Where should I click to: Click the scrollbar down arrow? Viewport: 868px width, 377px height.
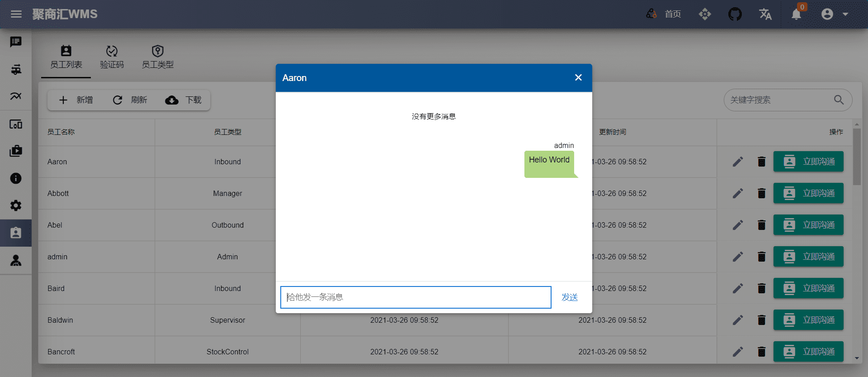[x=857, y=358]
